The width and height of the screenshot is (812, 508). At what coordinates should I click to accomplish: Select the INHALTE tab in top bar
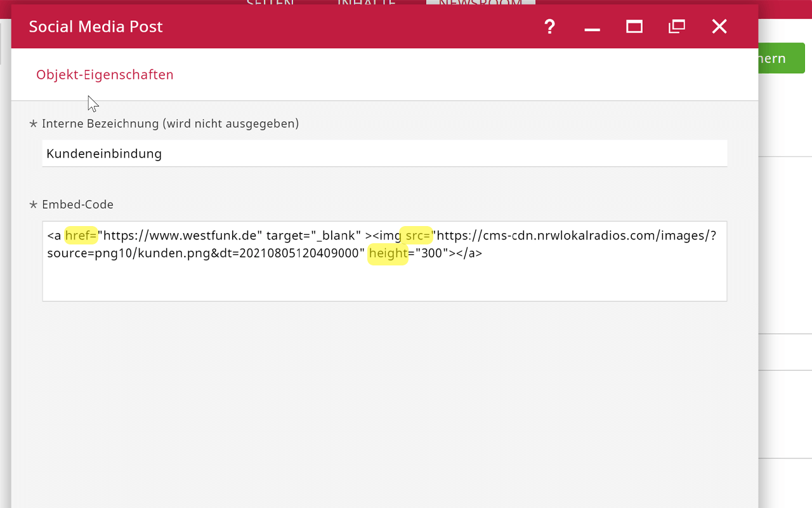[366, 3]
